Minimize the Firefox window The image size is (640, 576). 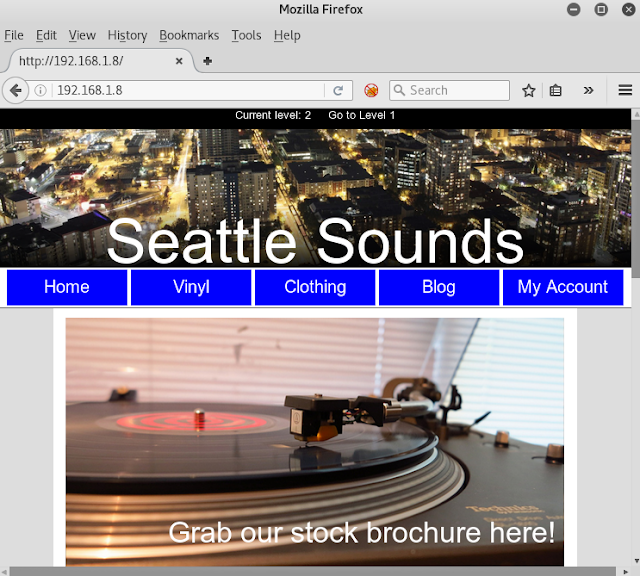573,9
